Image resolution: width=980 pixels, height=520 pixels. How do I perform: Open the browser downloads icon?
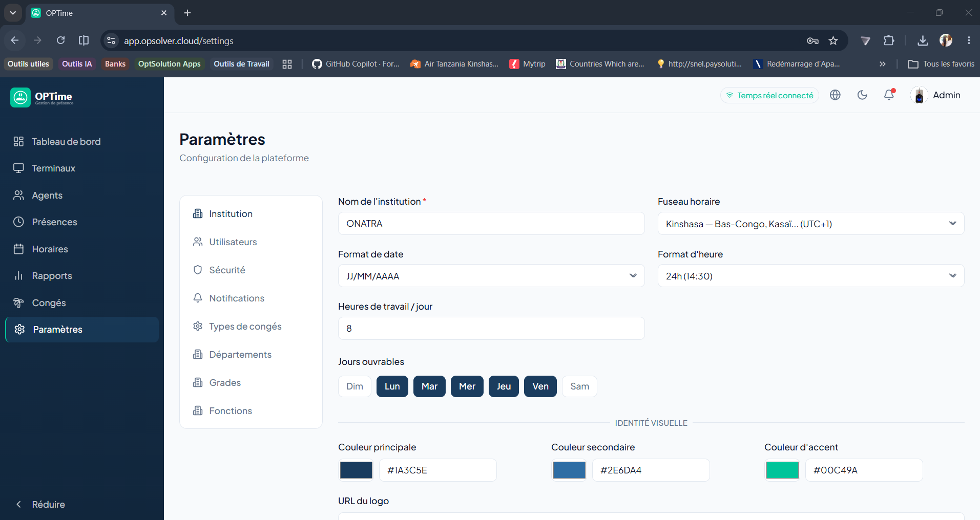[923, 40]
